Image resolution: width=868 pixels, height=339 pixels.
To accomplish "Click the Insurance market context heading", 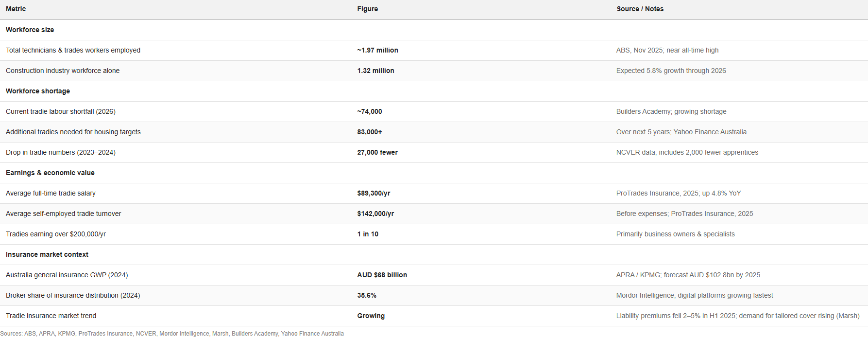I will [x=47, y=254].
